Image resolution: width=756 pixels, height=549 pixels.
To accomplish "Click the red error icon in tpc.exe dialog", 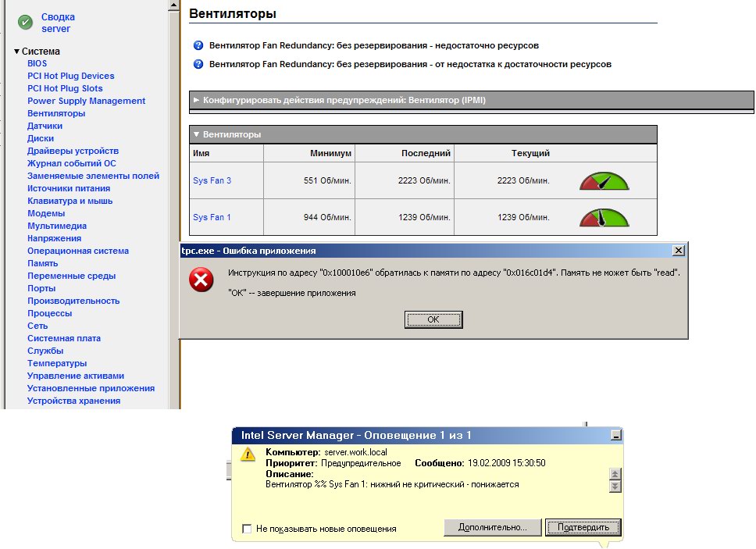I will click(201, 280).
